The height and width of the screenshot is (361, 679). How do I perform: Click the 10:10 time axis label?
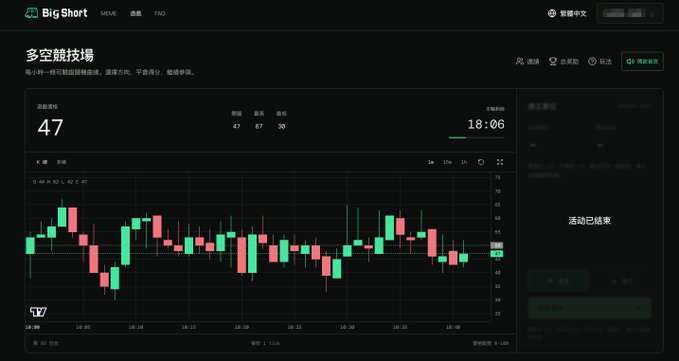pyautogui.click(x=136, y=327)
